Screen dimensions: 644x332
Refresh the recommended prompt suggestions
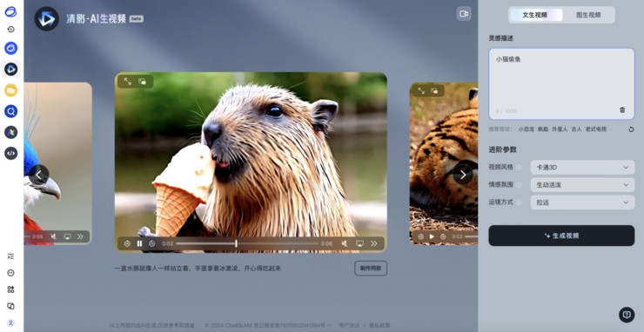tap(631, 129)
